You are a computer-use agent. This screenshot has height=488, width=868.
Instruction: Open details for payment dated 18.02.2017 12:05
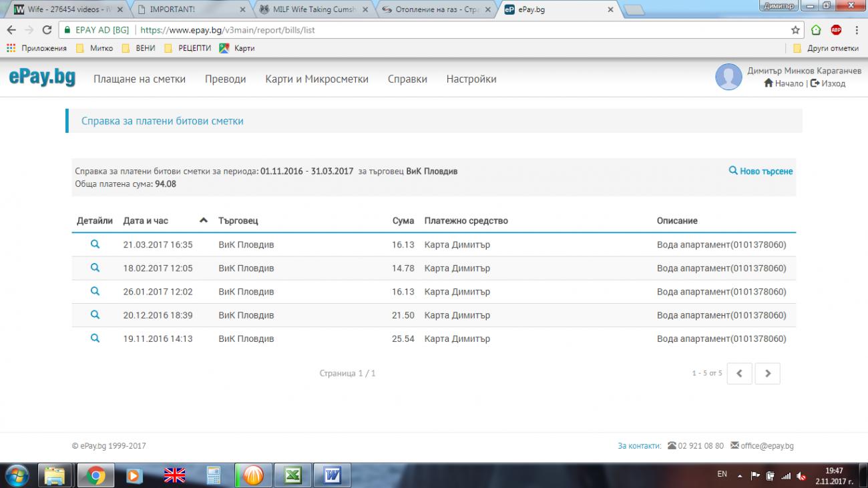95,268
